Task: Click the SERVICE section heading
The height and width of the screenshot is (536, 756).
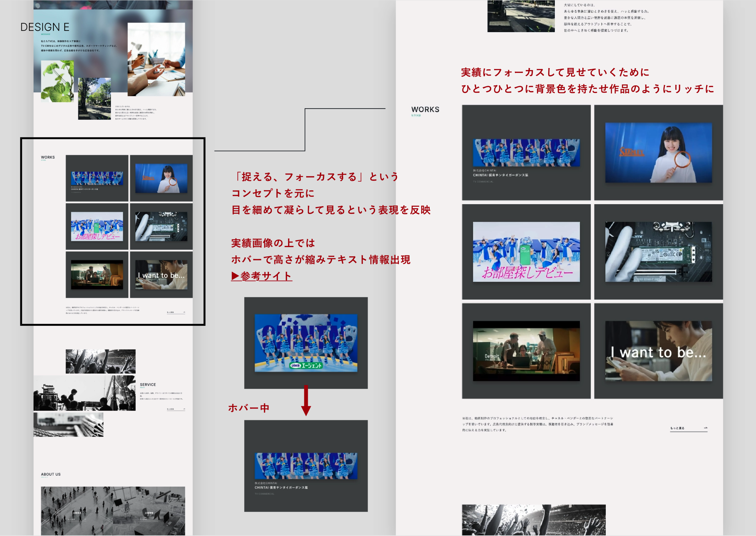Action: coord(148,384)
